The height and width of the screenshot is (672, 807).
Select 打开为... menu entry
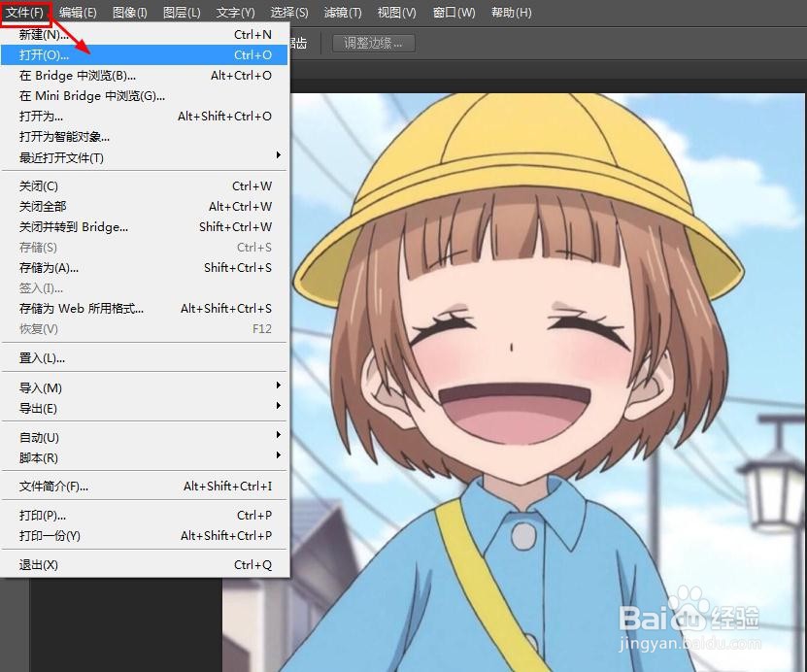[x=144, y=117]
